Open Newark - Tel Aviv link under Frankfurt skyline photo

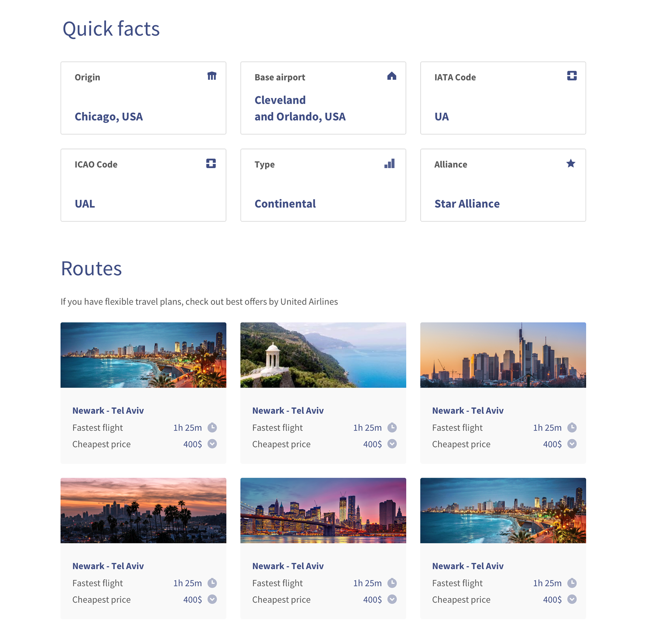(x=468, y=411)
